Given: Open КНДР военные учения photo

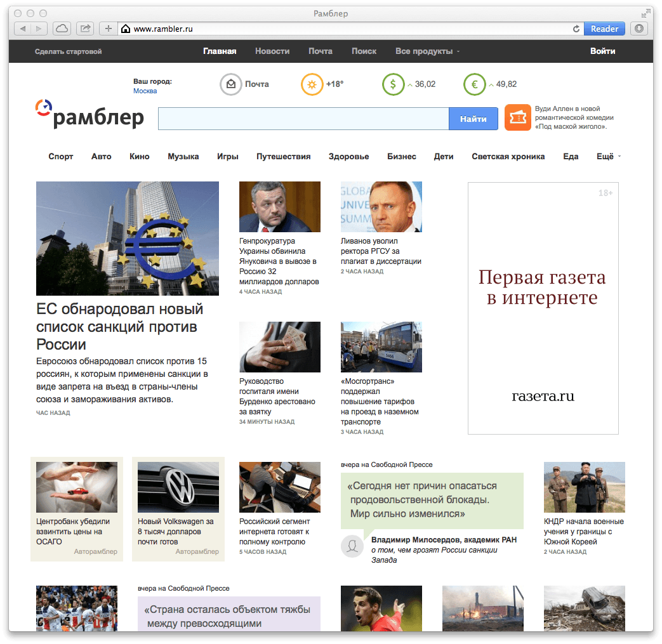Looking at the screenshot, I should (585, 487).
